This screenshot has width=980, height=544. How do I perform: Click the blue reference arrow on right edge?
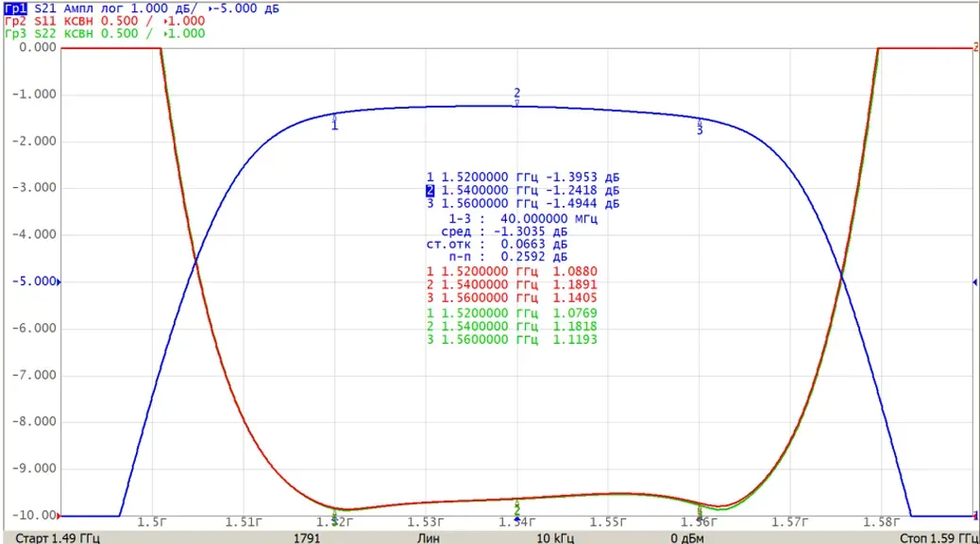click(x=975, y=282)
